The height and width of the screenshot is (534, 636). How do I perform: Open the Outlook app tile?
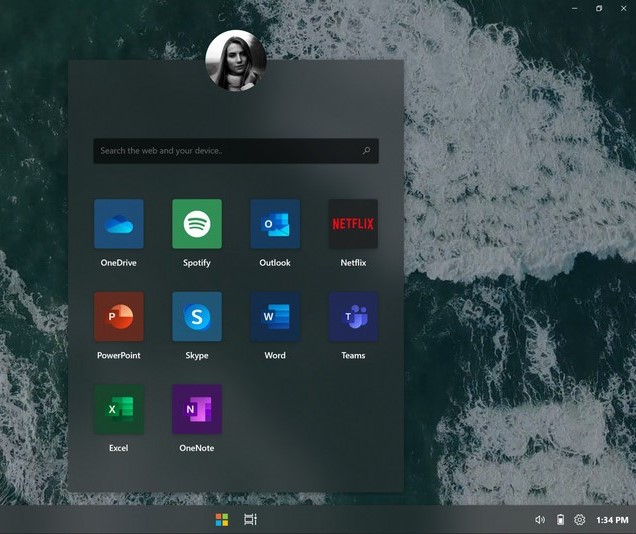(x=275, y=224)
